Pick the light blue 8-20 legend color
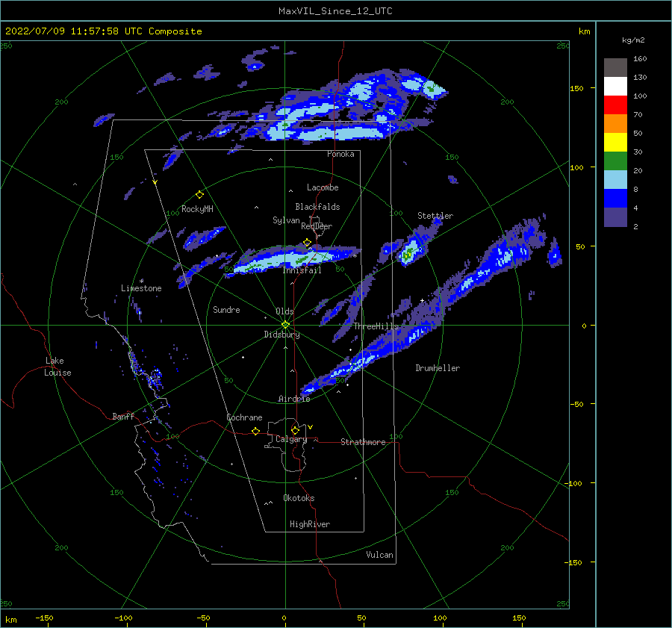This screenshot has height=628, width=672. pyautogui.click(x=615, y=180)
